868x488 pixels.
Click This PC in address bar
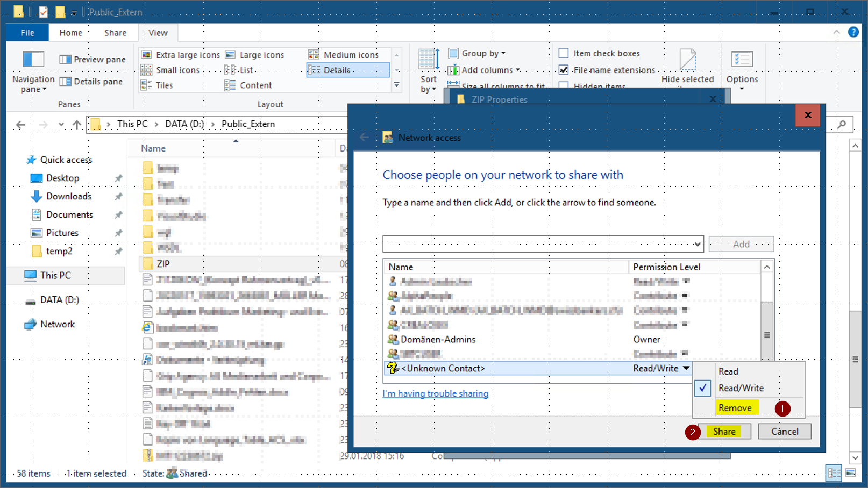pyautogui.click(x=132, y=124)
